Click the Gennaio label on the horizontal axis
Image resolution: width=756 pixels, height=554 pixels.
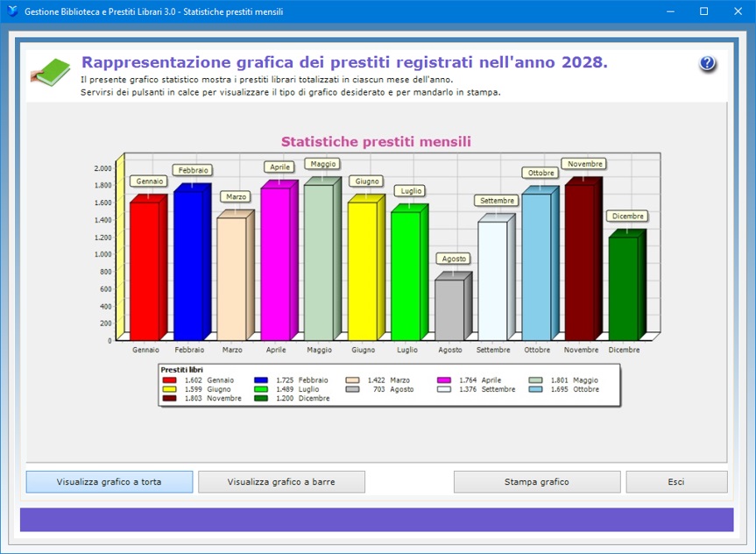145,350
